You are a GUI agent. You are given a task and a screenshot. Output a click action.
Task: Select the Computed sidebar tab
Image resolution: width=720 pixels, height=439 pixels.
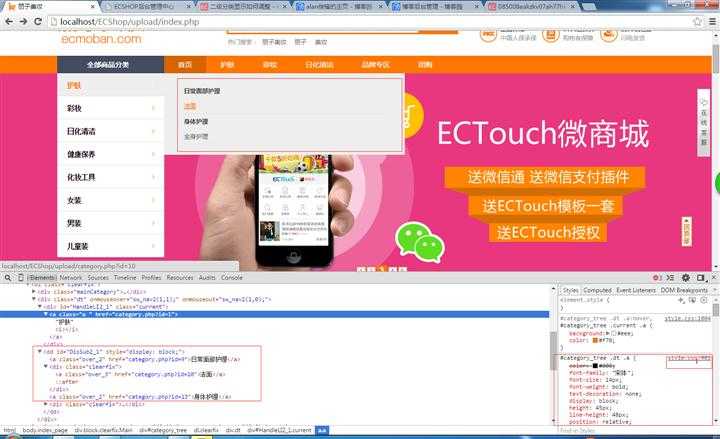pyautogui.click(x=597, y=290)
